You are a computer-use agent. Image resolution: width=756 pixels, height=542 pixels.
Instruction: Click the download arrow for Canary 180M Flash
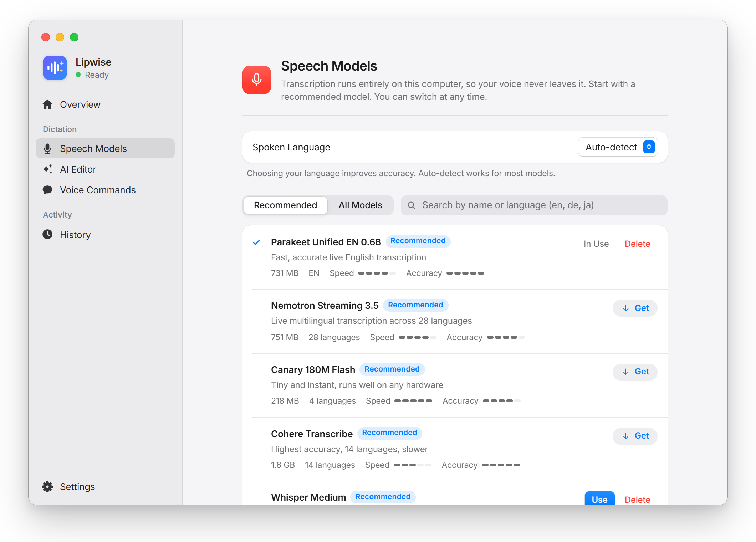coord(626,372)
